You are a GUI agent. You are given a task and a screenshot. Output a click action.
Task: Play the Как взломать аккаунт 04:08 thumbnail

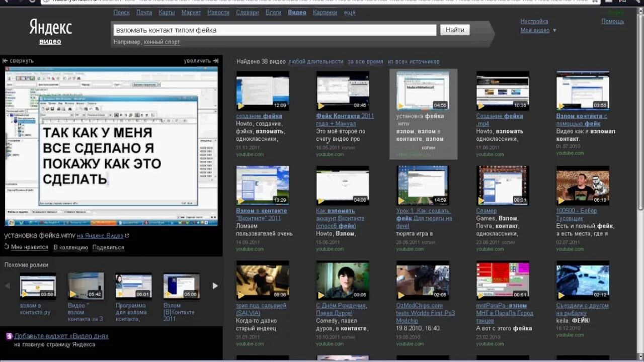[343, 186]
